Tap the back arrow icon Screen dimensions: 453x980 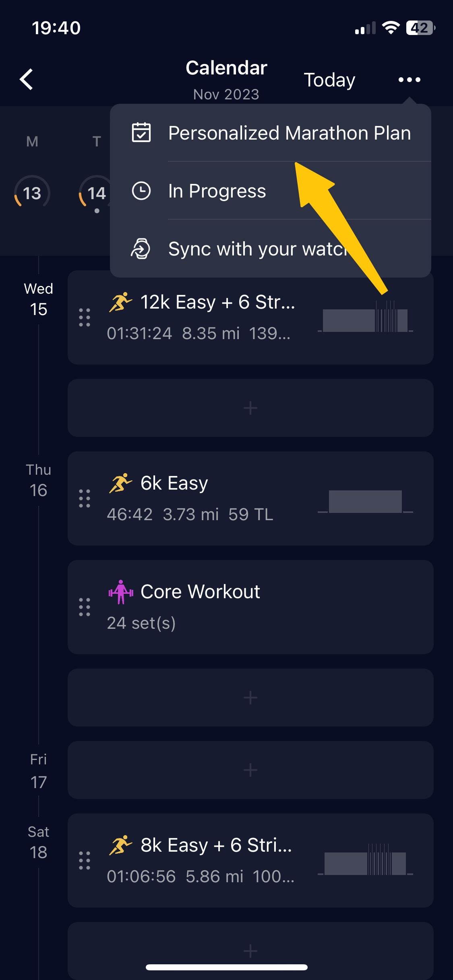27,79
